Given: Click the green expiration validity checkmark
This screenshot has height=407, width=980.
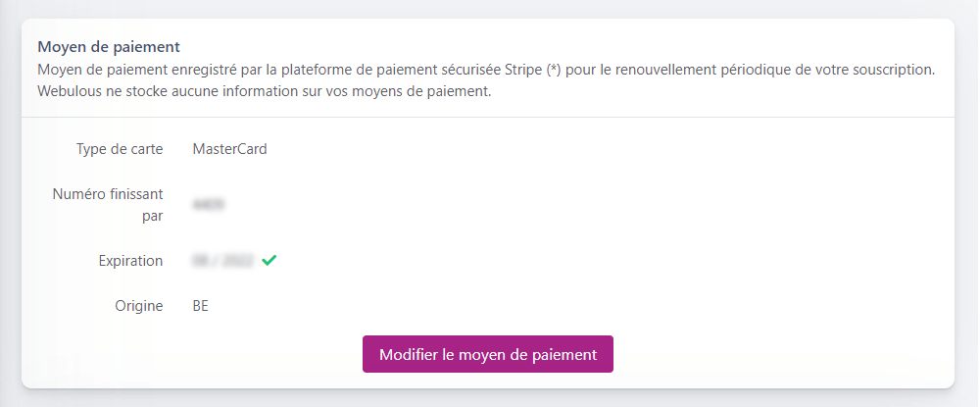Looking at the screenshot, I should 269,261.
